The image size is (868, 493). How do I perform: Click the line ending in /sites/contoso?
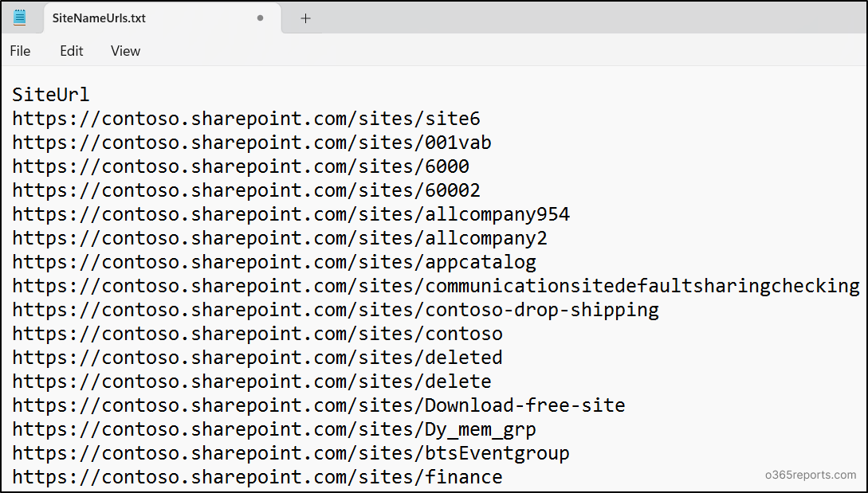coord(257,334)
